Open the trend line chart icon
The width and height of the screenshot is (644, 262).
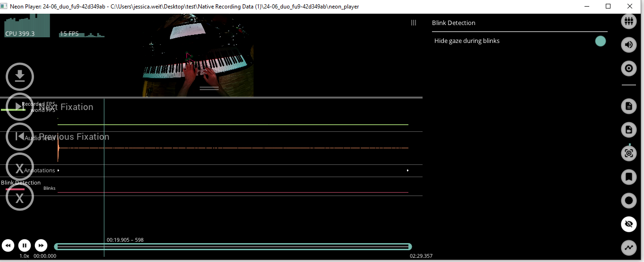628,247
